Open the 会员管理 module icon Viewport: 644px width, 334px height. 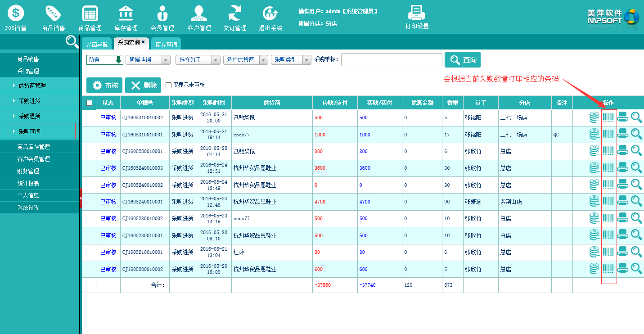pyautogui.click(x=162, y=18)
